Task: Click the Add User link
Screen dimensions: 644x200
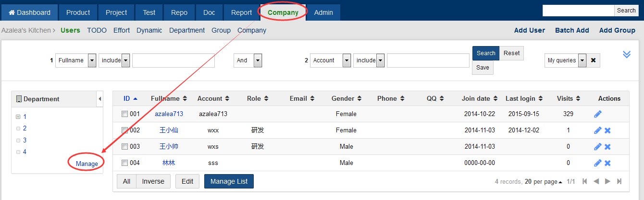Action: pyautogui.click(x=529, y=30)
